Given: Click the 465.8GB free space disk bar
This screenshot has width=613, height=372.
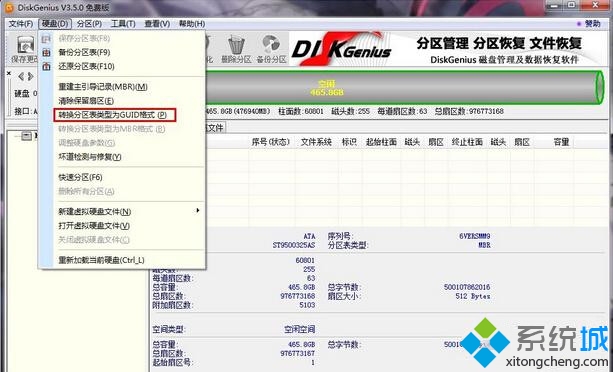Looking at the screenshot, I should [403, 88].
